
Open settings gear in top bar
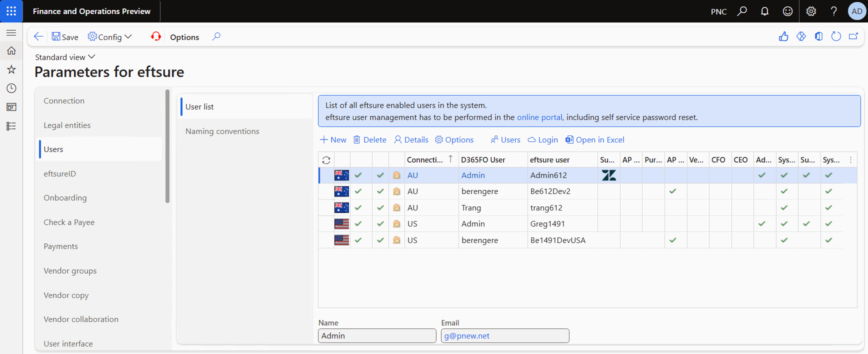point(811,11)
